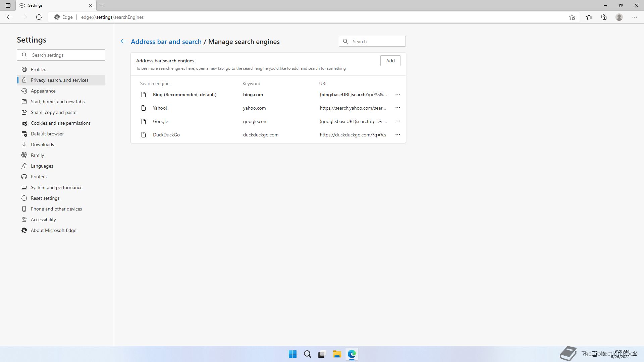Click the browser back arrow button

[x=9, y=17]
